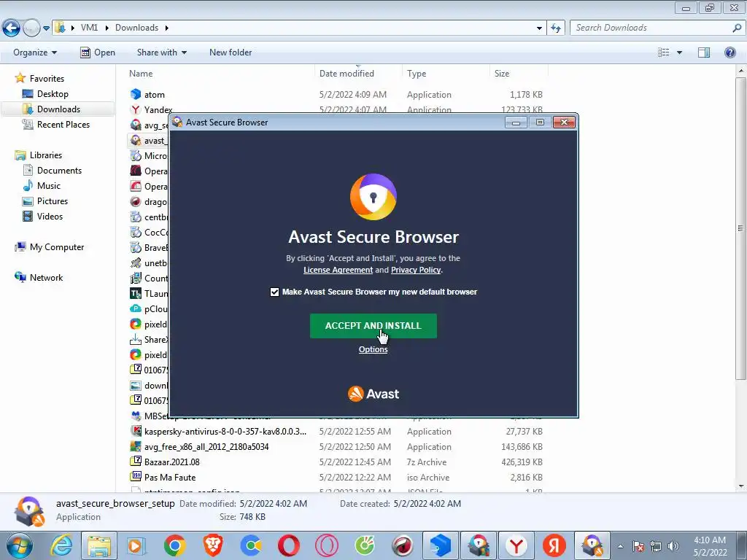Click the Favorites star icon
The image size is (747, 560).
(x=20, y=78)
